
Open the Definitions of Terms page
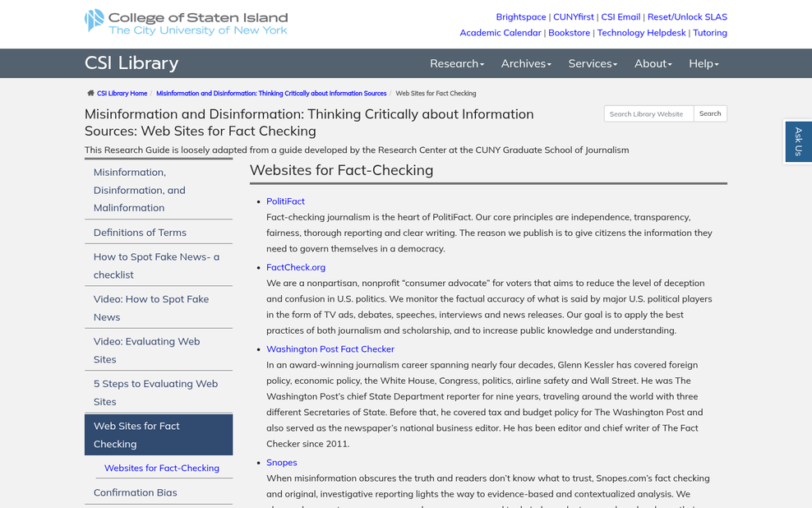click(x=159, y=233)
